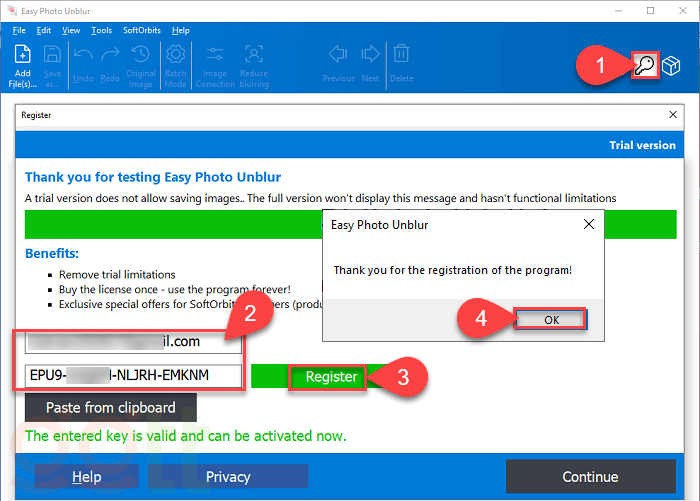This screenshot has height=501, width=700.
Task: Open the SoftOrbits menu
Action: pos(139,31)
